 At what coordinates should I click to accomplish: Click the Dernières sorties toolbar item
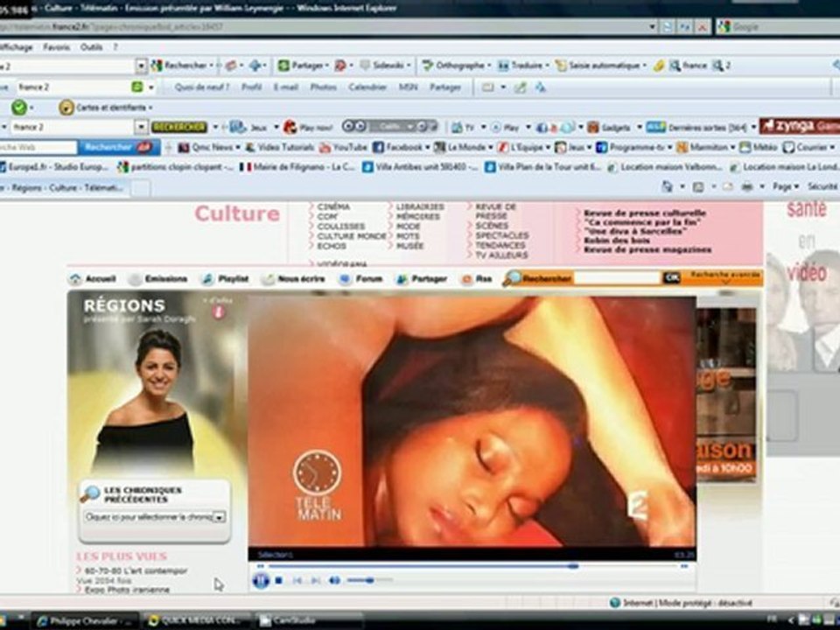pos(699,127)
